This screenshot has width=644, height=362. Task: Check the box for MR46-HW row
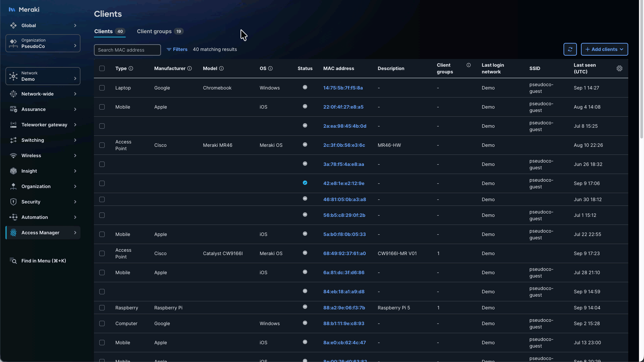[x=102, y=145]
